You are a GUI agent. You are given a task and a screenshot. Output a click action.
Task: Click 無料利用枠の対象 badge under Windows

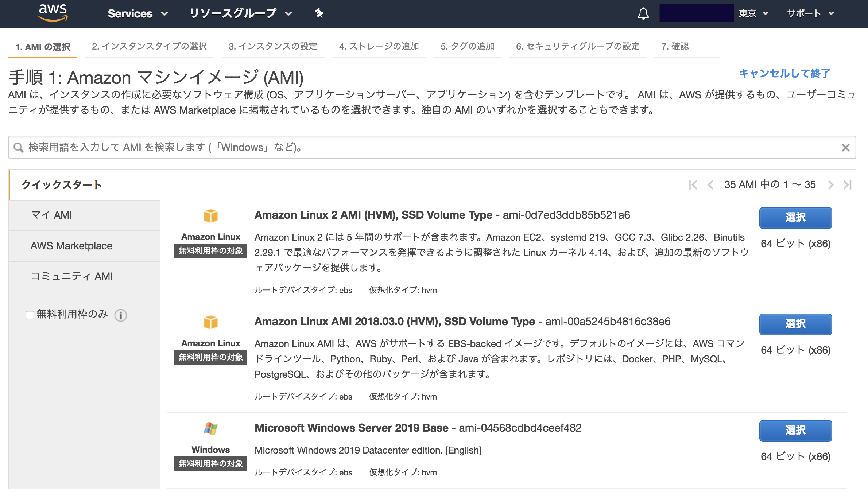click(210, 464)
